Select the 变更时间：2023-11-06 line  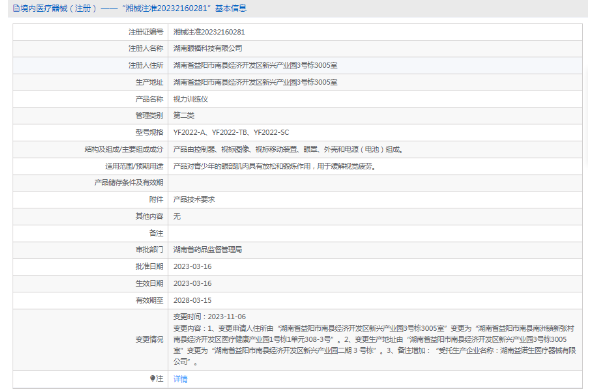pyautogui.click(x=210, y=316)
